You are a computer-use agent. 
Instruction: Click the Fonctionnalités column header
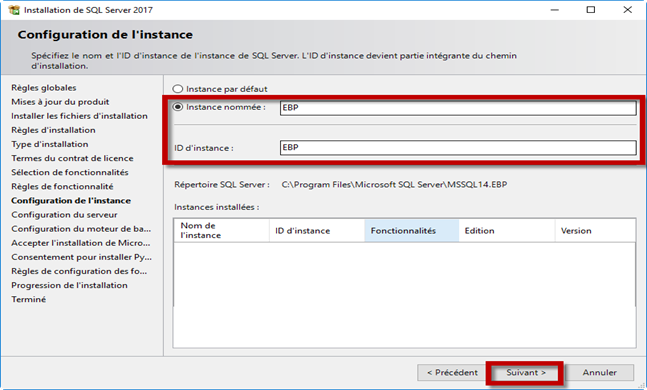pos(412,230)
